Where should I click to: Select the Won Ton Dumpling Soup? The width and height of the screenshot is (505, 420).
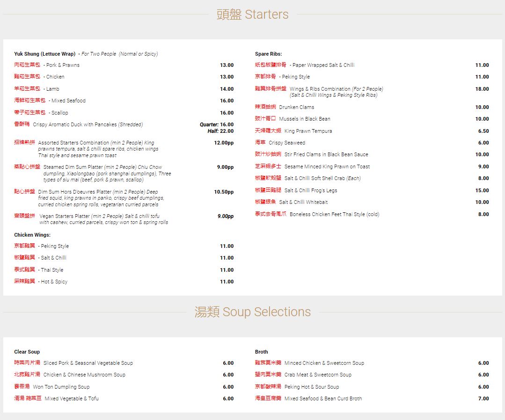coord(61,387)
